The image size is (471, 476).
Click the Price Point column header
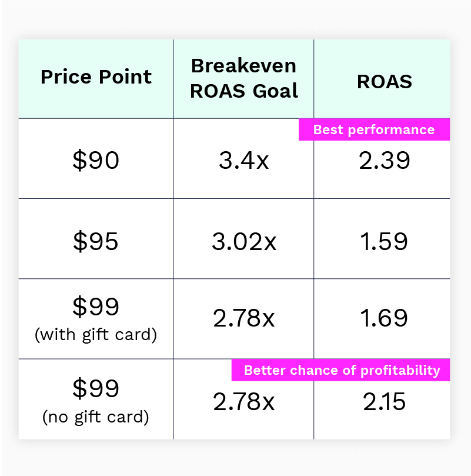96,77
